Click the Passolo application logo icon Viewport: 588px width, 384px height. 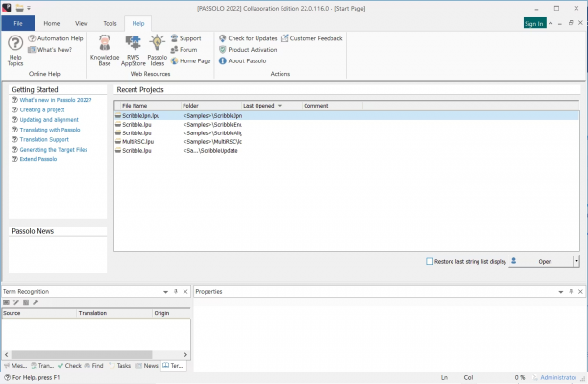point(7,8)
